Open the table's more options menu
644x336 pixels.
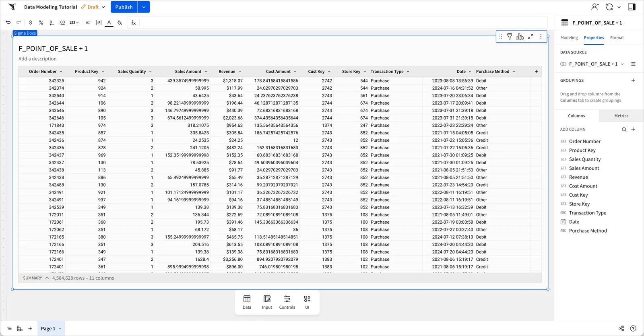pyautogui.click(x=541, y=37)
